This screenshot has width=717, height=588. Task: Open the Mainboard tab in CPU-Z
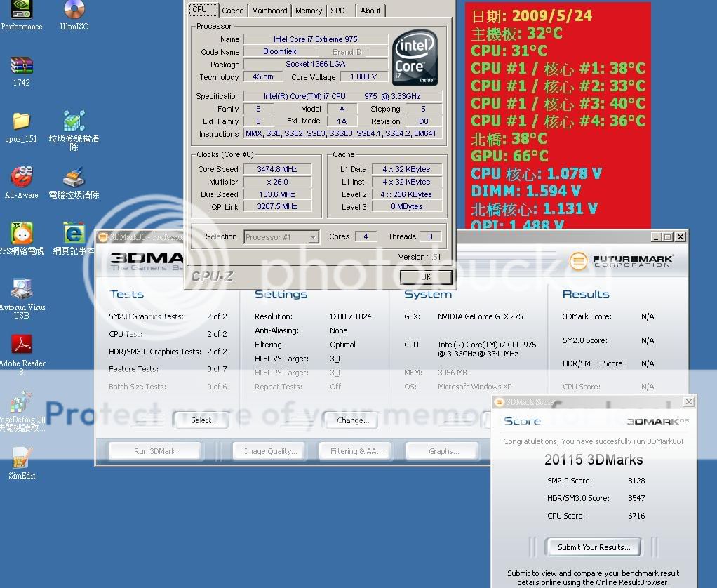[269, 11]
